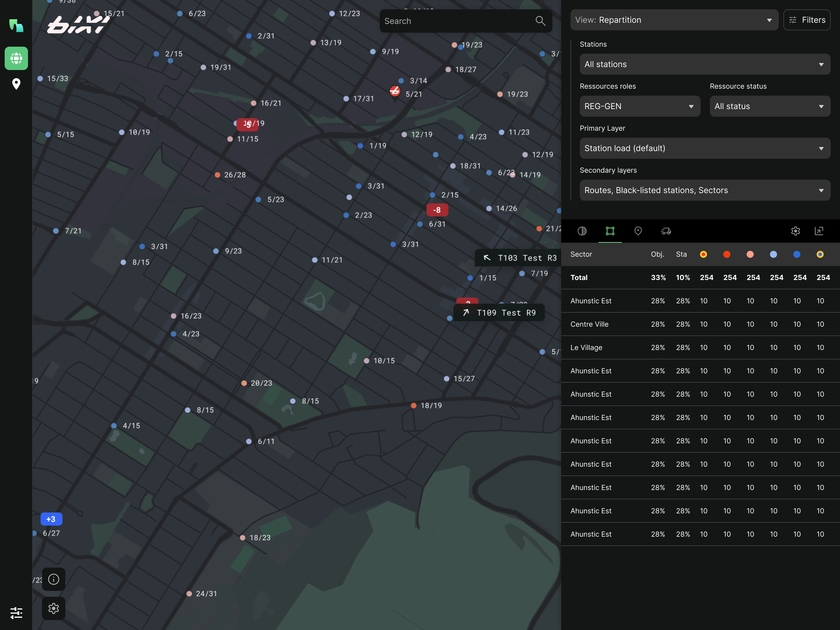Click the 33% objective value in Total row

(658, 278)
